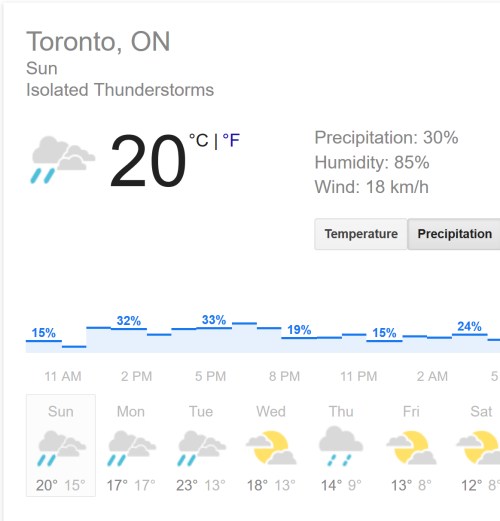
Task: Click Tuesday's rain cloud forecast icon
Action: point(202,448)
